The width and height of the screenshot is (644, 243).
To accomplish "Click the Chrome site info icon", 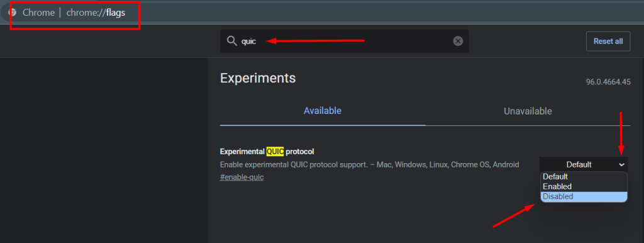I will [x=13, y=13].
